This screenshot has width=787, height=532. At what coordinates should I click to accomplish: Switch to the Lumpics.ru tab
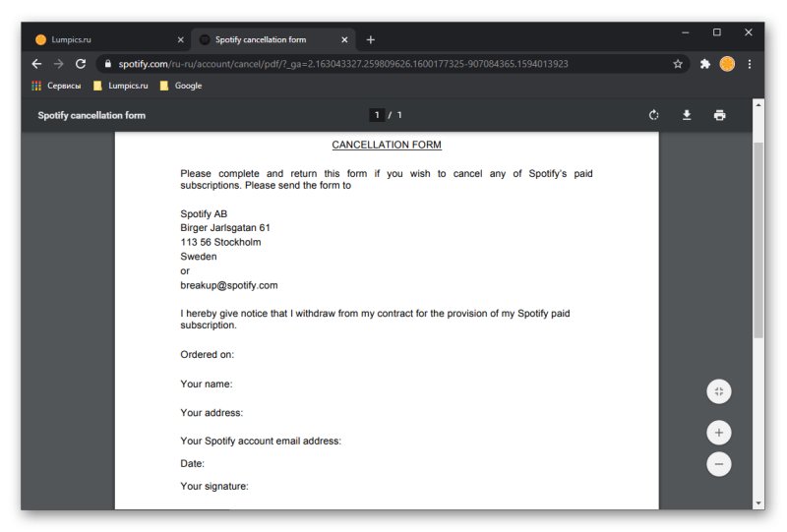click(x=106, y=39)
